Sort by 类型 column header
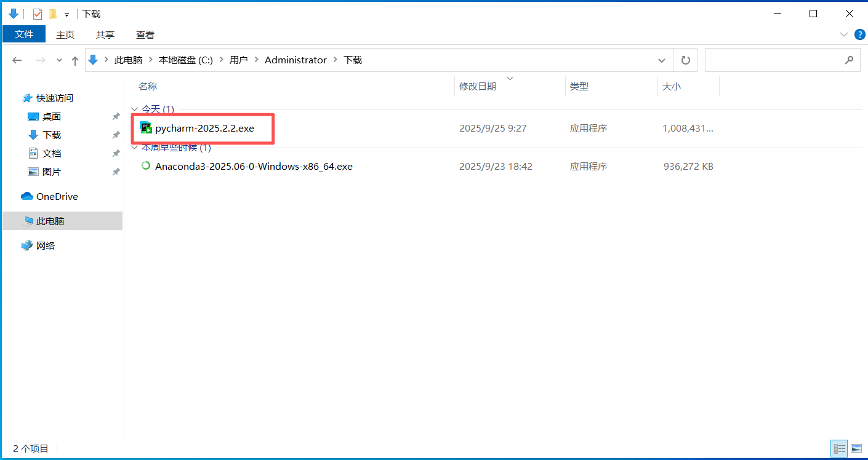Screen dimensions: 868x460 [579, 87]
